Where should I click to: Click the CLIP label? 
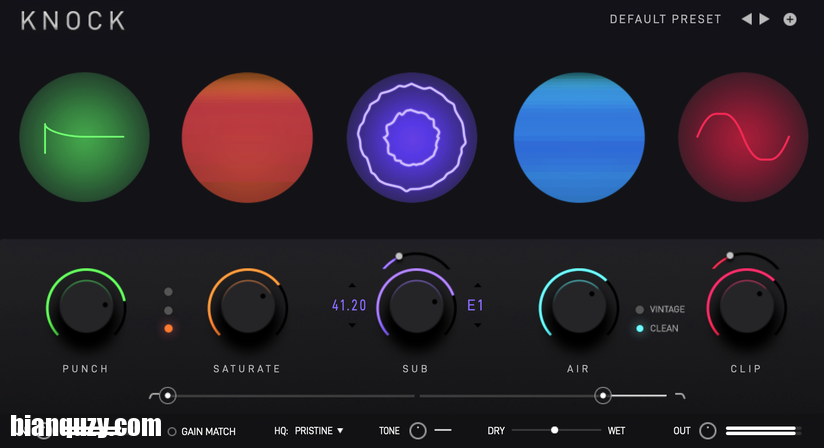[x=746, y=369]
